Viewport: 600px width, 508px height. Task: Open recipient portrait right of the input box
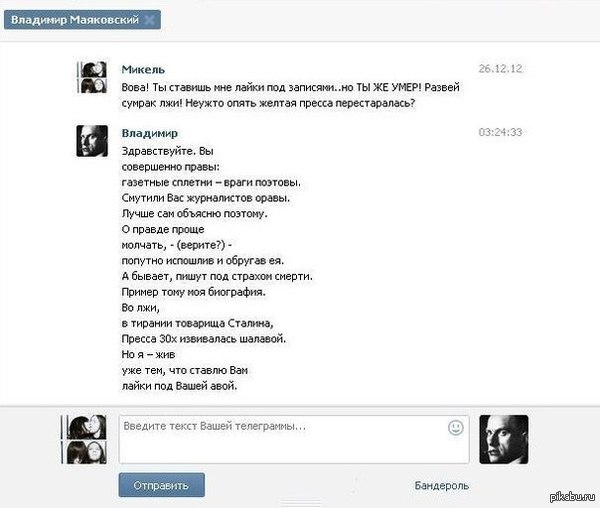(504, 439)
